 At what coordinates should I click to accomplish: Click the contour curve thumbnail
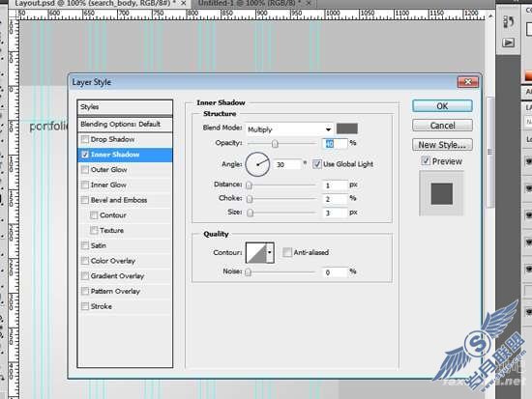[x=255, y=252]
